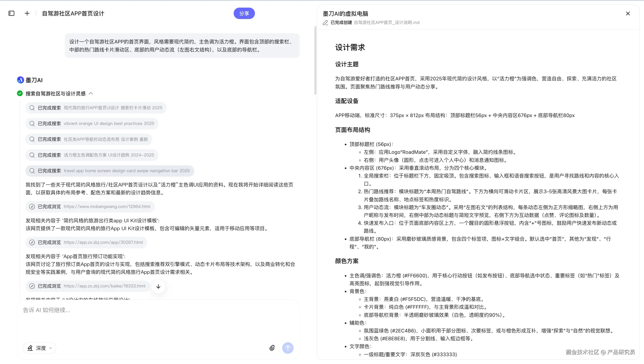Click the plus new chat icon
644x364 pixels.
pyautogui.click(x=27, y=13)
